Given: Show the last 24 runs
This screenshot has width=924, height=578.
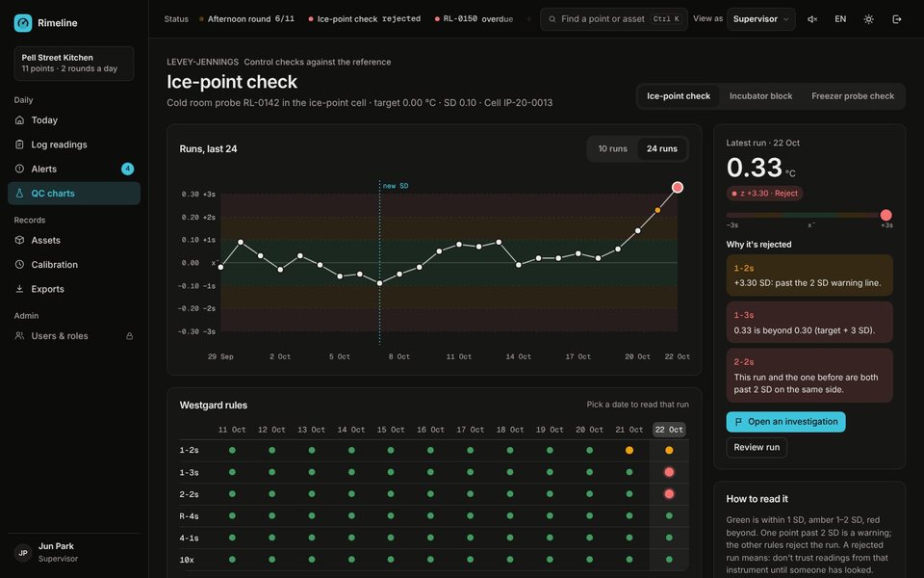Looking at the screenshot, I should (x=662, y=148).
